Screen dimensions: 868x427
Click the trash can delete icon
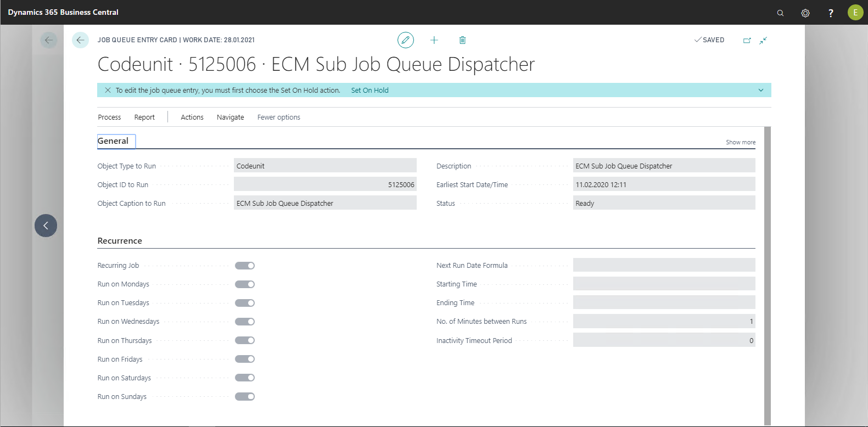[462, 40]
